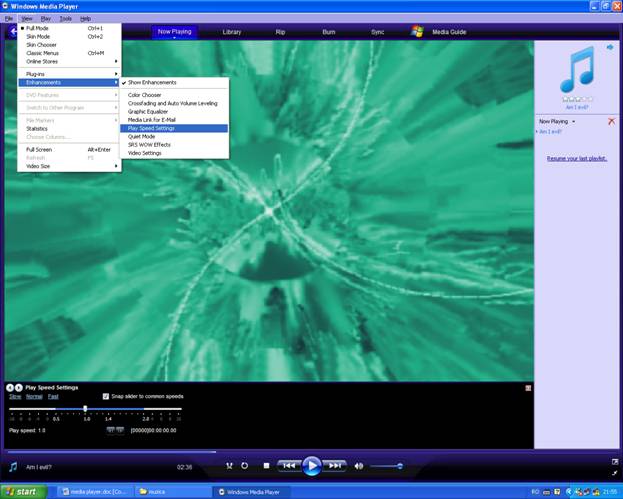Expand the Online Stores submenu
This screenshot has width=623, height=499.
69,62
